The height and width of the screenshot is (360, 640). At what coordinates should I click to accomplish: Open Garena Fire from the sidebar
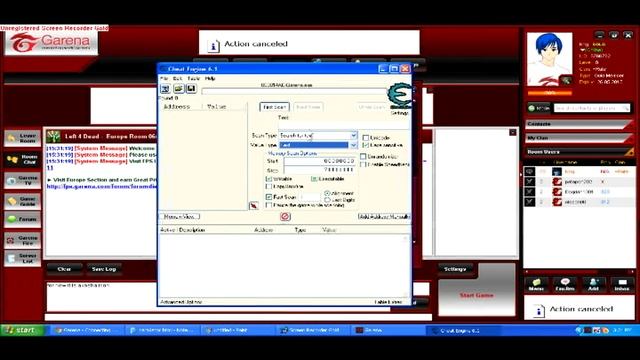tap(23, 240)
